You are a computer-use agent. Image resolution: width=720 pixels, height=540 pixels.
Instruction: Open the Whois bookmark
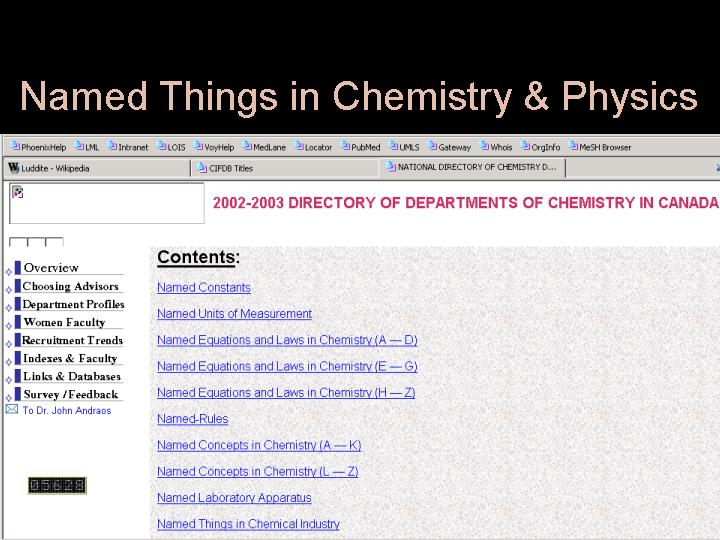(x=496, y=147)
